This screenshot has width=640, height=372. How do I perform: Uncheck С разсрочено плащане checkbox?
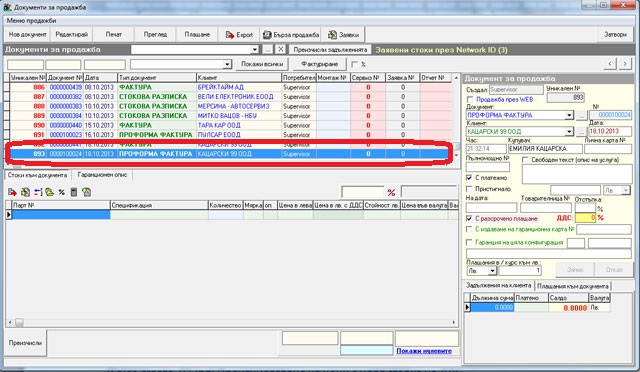[469, 218]
